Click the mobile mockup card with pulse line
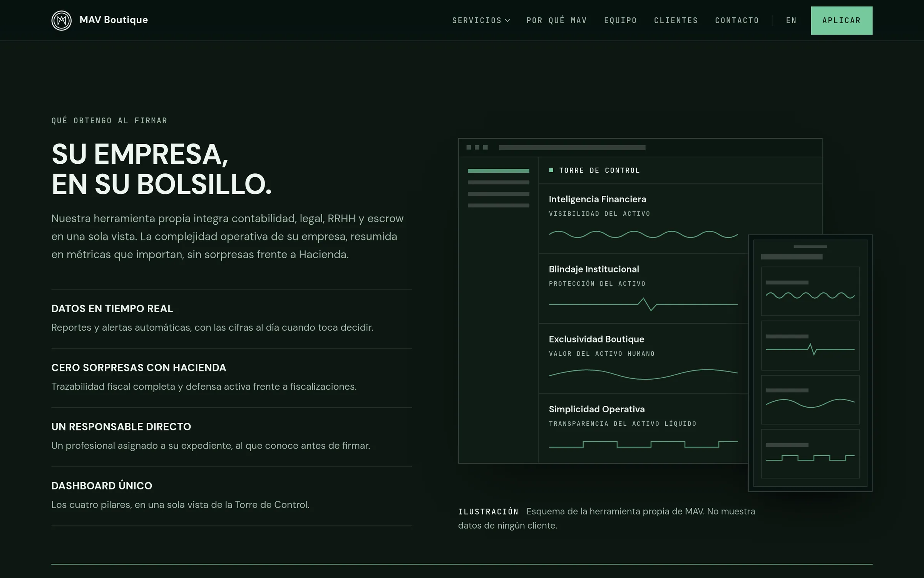Screen dimensions: 924x578 click(x=810, y=346)
